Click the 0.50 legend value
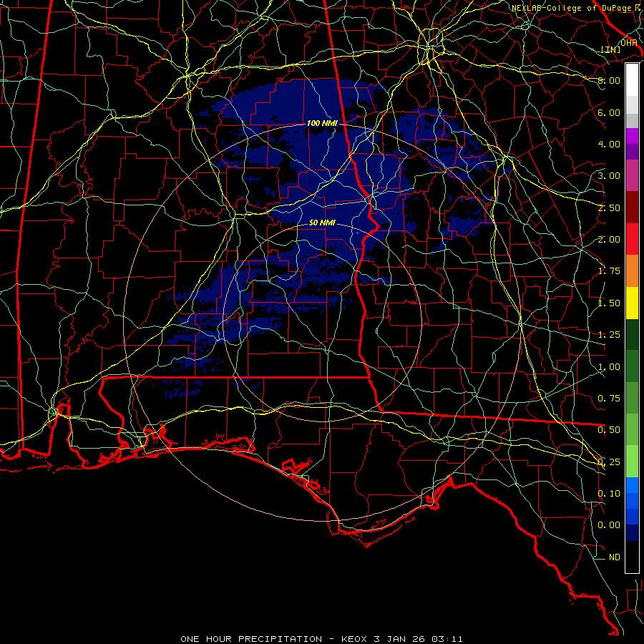Viewport: 644px width, 644px height. 609,430
